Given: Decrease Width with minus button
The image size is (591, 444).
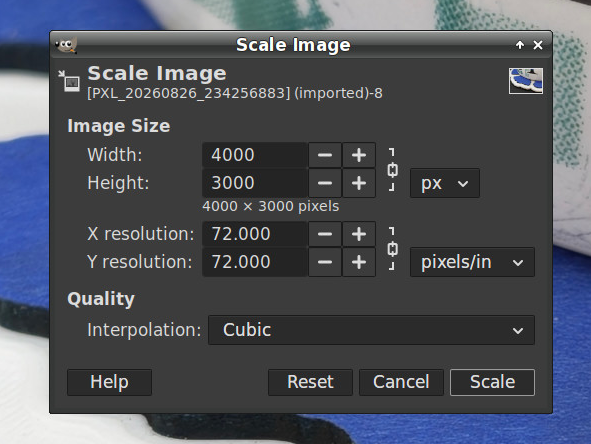Looking at the screenshot, I should 325,155.
